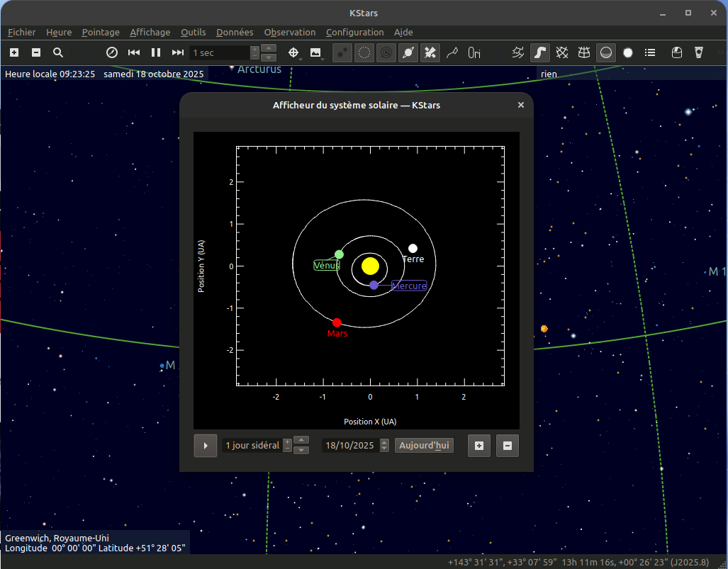Viewport: 728px width, 569px height.
Task: Open the Observation menu
Action: [289, 32]
